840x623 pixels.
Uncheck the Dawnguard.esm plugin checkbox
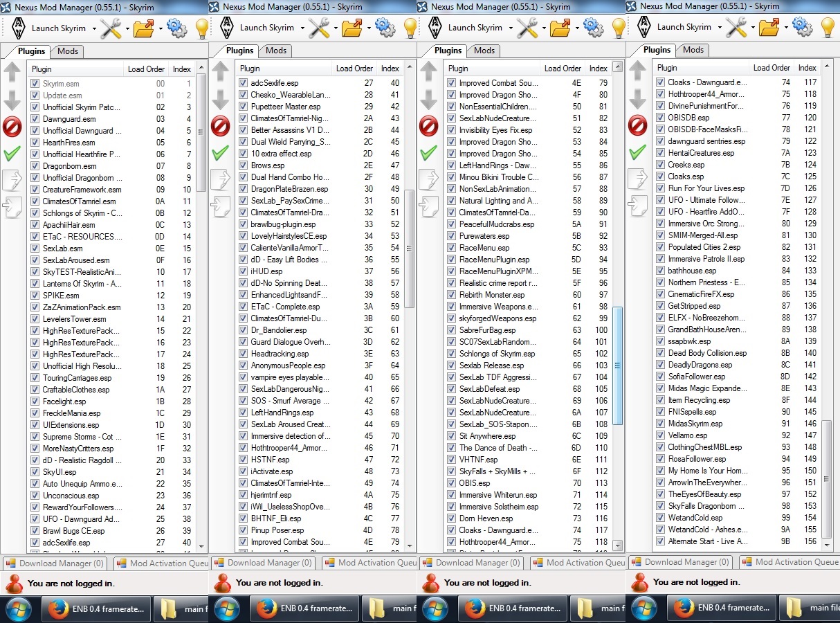35,119
